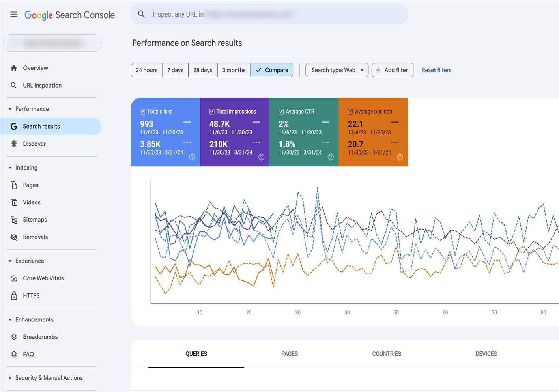
Task: Collapse the Indexing section
Action: pos(10,168)
